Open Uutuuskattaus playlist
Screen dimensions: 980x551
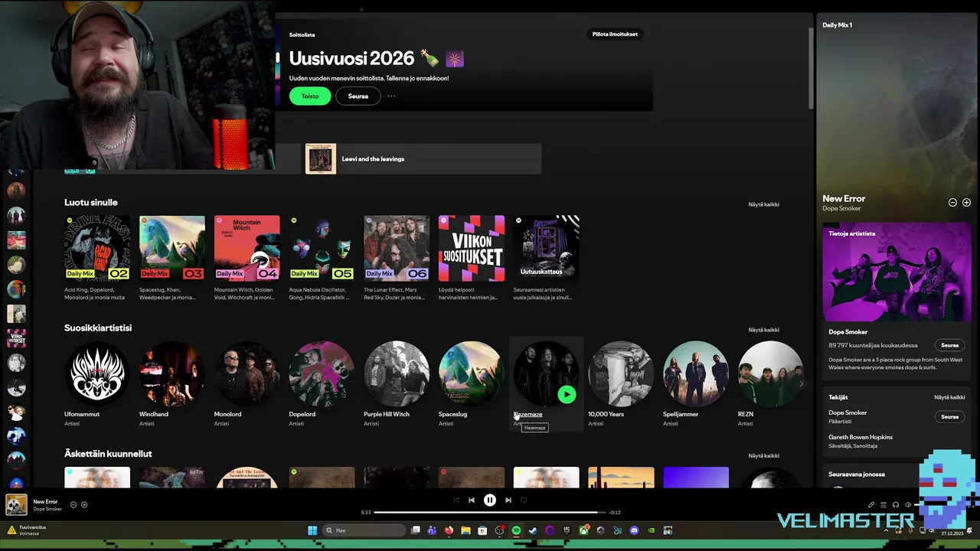coord(547,248)
